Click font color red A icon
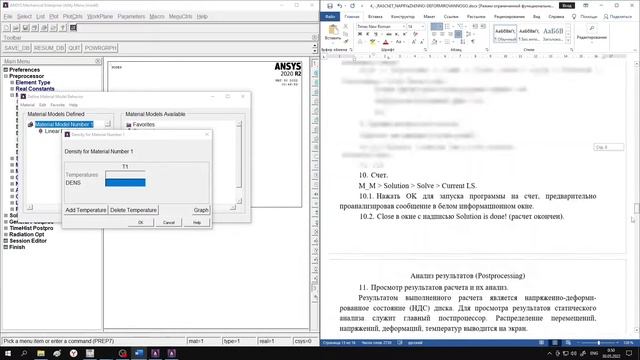The image size is (640, 360). click(x=385, y=42)
